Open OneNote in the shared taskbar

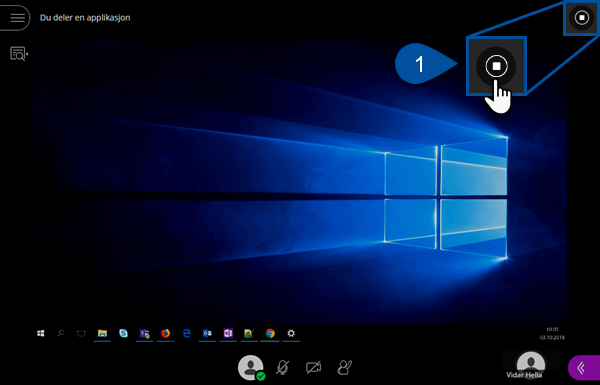pos(228,333)
